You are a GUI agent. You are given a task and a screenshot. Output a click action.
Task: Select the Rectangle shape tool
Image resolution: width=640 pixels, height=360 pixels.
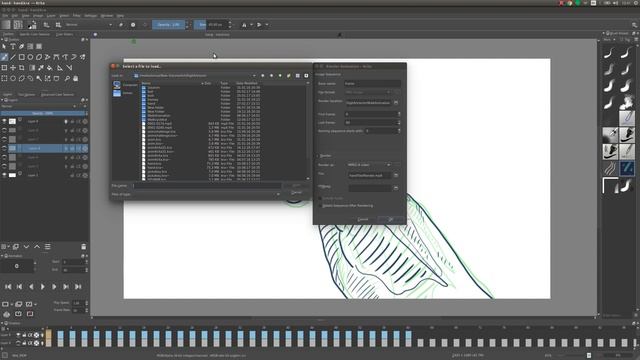22,57
